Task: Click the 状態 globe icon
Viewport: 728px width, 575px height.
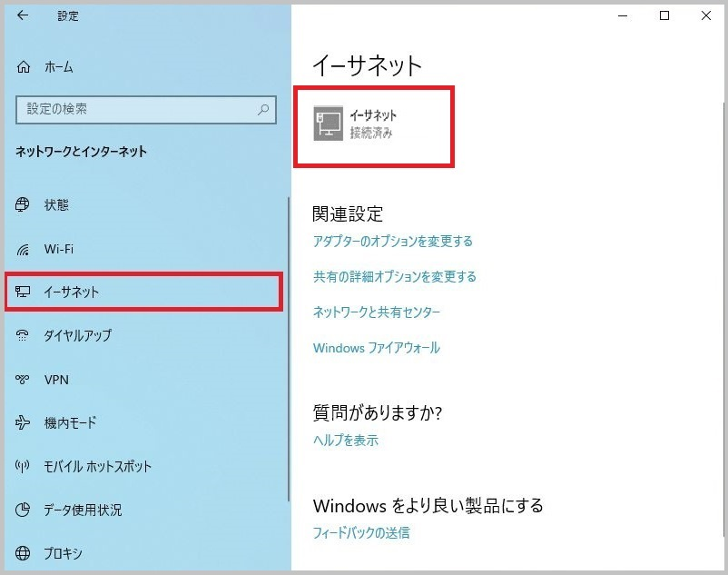Action: tap(24, 205)
